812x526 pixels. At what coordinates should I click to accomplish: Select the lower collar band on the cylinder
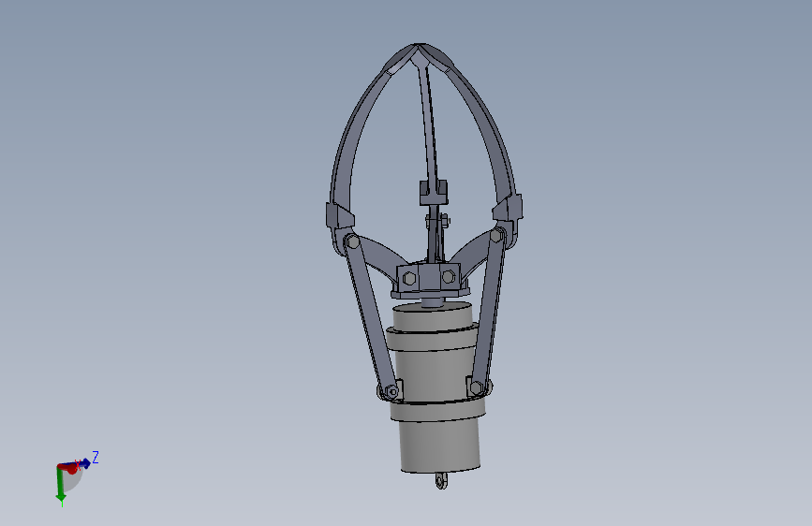point(438,409)
